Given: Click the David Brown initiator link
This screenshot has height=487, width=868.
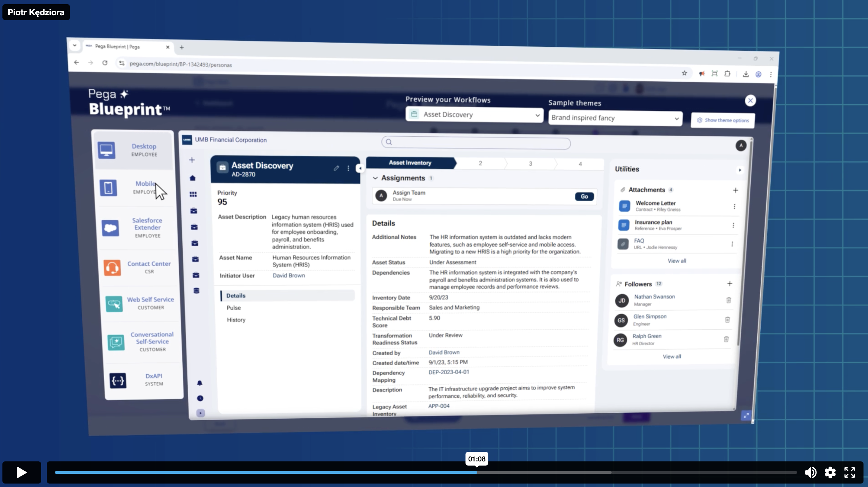Looking at the screenshot, I should [x=289, y=276].
